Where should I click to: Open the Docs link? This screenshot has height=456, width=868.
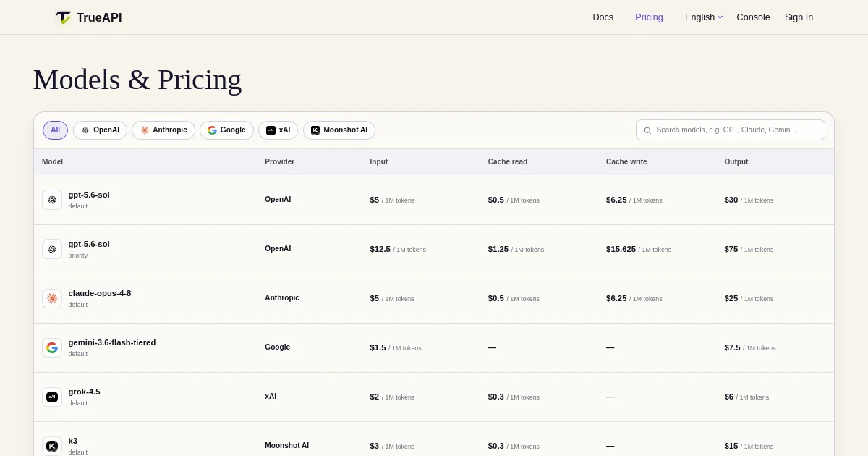tap(603, 17)
